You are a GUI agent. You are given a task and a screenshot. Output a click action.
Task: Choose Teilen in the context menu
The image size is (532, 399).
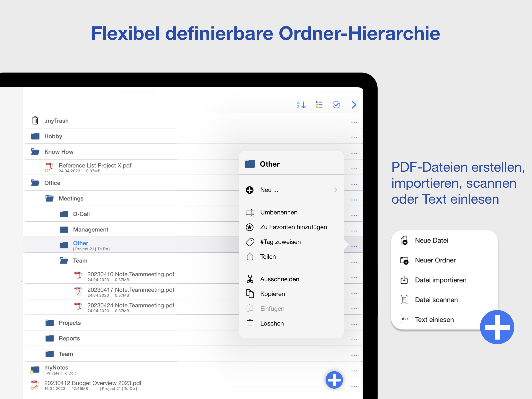tap(291, 257)
